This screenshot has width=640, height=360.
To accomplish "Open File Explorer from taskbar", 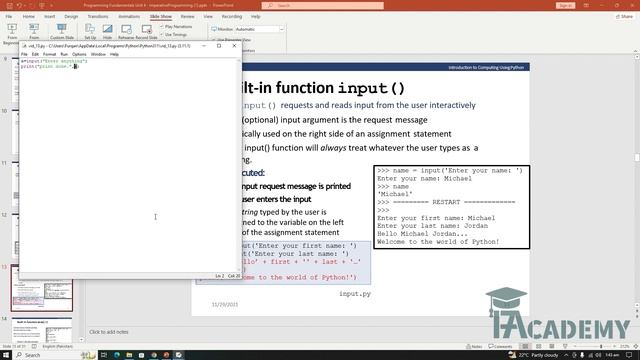I will [x=129, y=355].
